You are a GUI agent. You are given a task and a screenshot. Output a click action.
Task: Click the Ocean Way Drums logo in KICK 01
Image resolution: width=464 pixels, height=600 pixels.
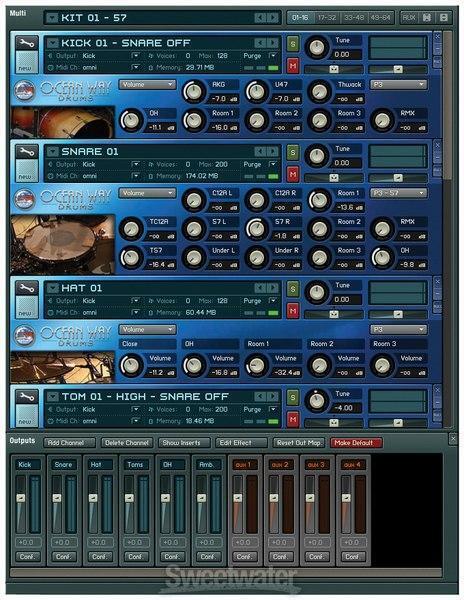click(x=24, y=91)
